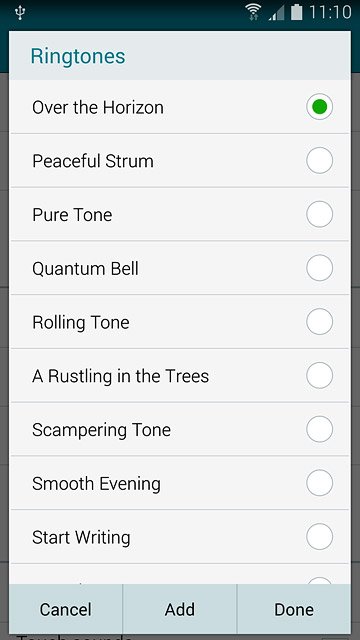The image size is (360, 640).
Task: Tap the USB connection status icon
Action: pyautogui.click(x=20, y=13)
